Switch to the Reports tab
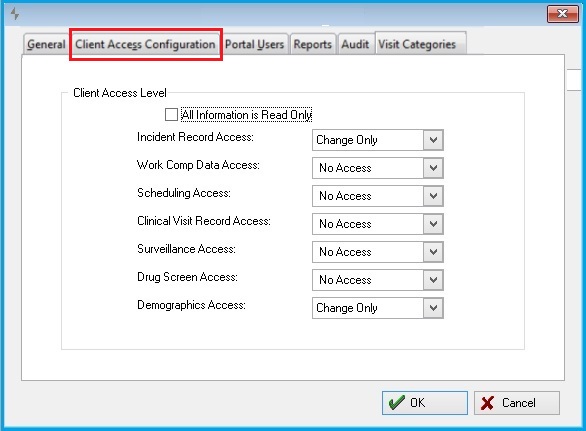586x431 pixels. [x=312, y=44]
